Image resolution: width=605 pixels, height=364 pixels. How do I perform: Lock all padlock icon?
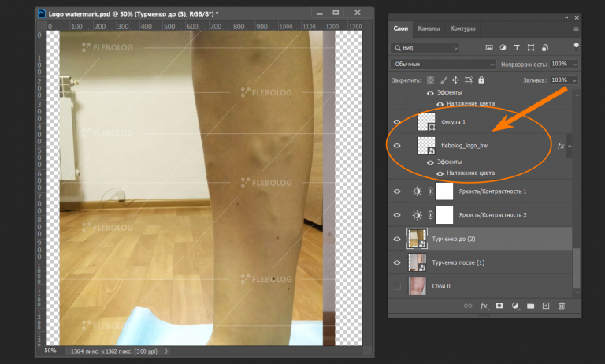[481, 80]
